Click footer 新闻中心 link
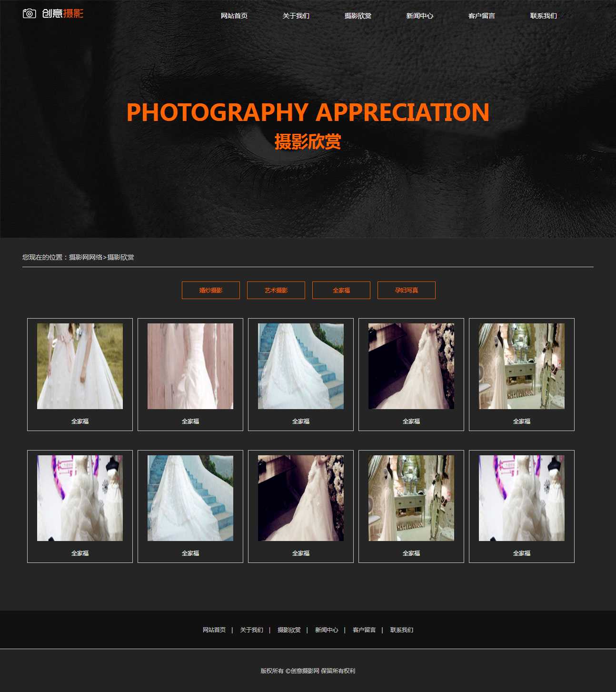 (327, 630)
